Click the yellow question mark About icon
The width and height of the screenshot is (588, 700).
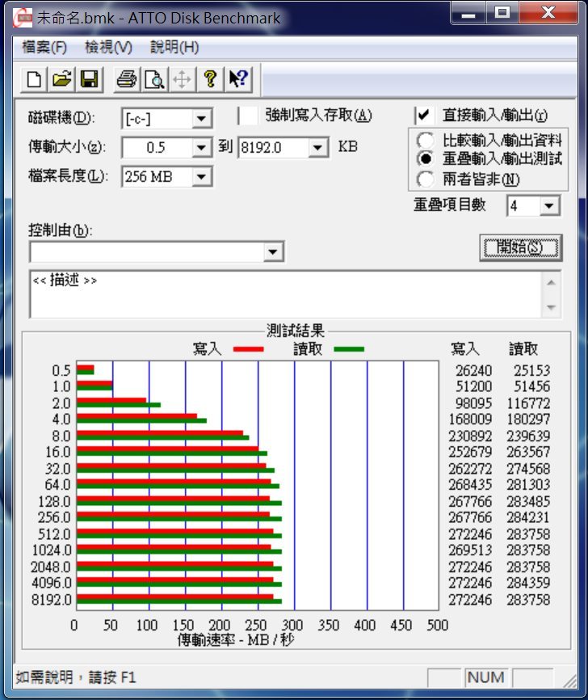click(x=210, y=79)
